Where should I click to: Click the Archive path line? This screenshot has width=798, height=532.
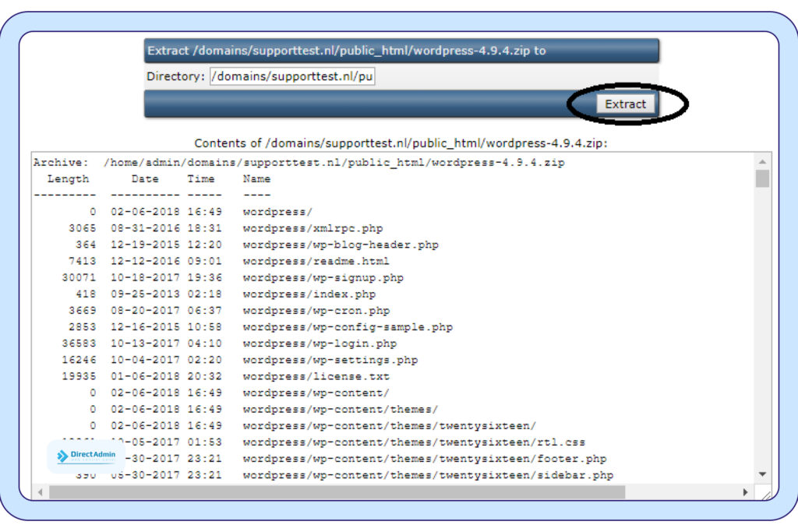pos(298,162)
